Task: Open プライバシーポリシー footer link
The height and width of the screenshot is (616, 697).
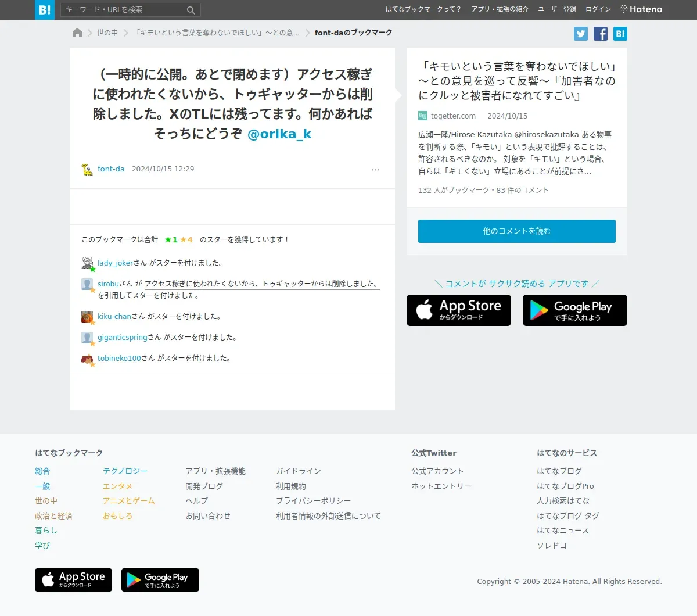Action: click(x=314, y=501)
